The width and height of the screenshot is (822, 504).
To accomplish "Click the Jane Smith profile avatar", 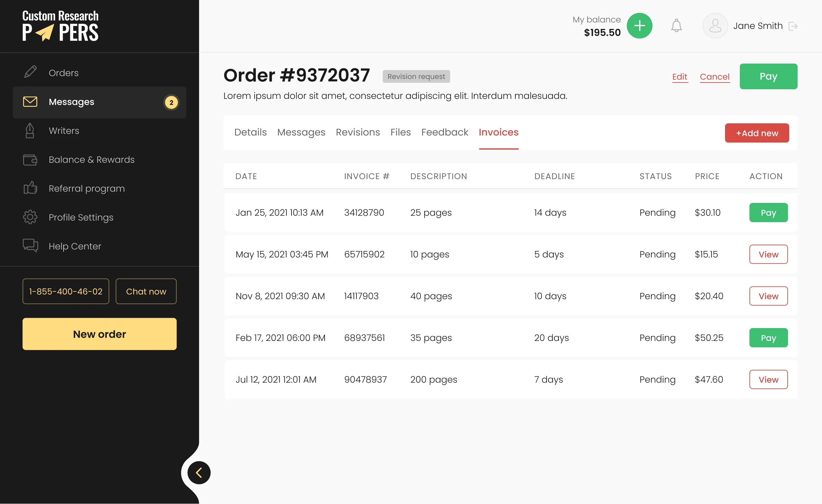I will click(714, 26).
